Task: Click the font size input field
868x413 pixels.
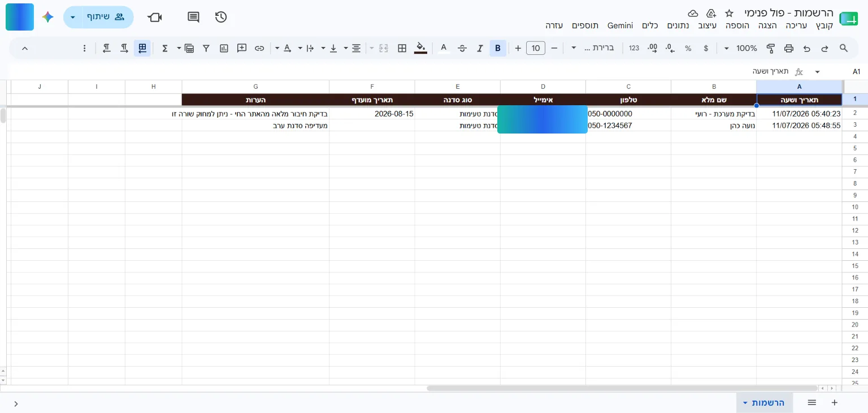Action: pyautogui.click(x=536, y=49)
